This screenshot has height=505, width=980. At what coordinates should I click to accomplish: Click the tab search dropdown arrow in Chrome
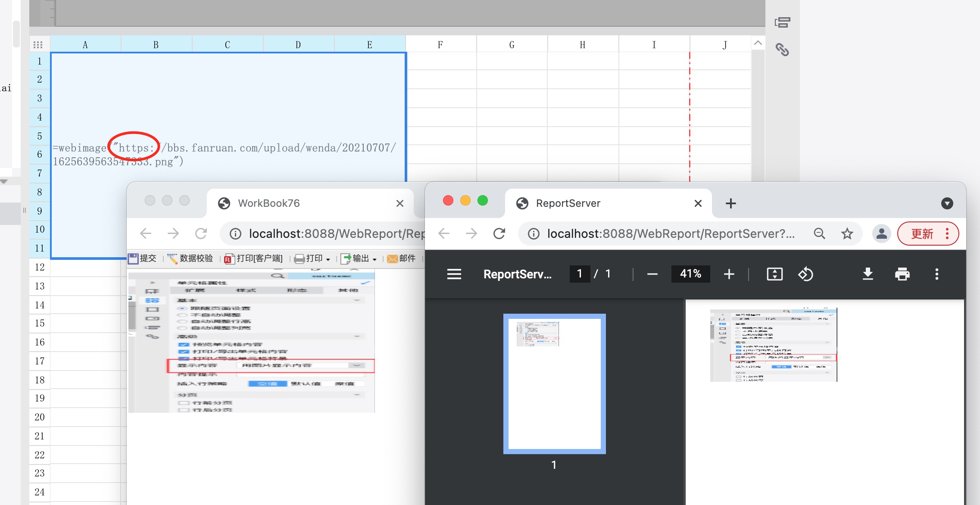[x=947, y=203]
